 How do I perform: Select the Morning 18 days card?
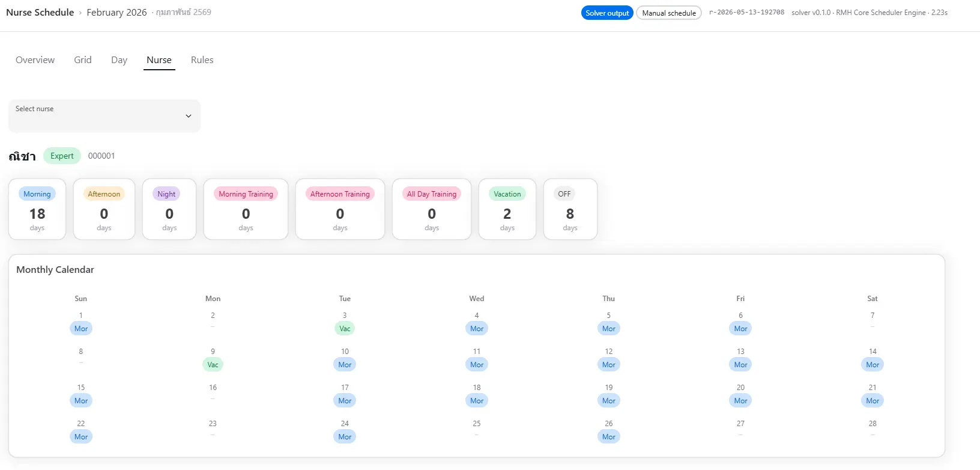point(37,209)
